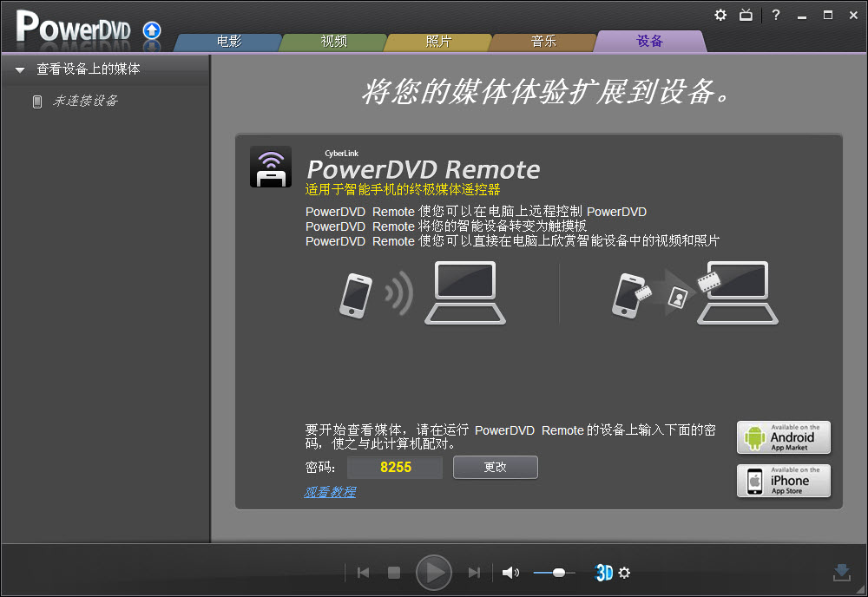Click the yellow 适用于智能手机的终极媒体遥控器 subtitle

(x=403, y=190)
